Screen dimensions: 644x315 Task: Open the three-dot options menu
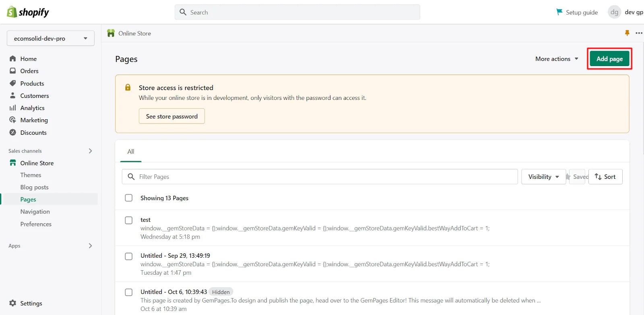click(639, 33)
